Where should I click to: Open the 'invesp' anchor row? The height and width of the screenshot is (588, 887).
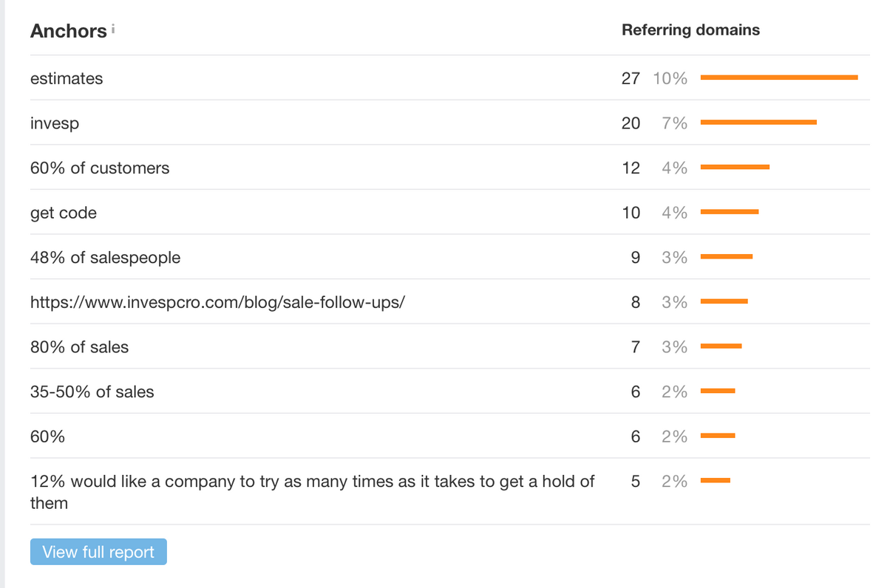click(55, 123)
